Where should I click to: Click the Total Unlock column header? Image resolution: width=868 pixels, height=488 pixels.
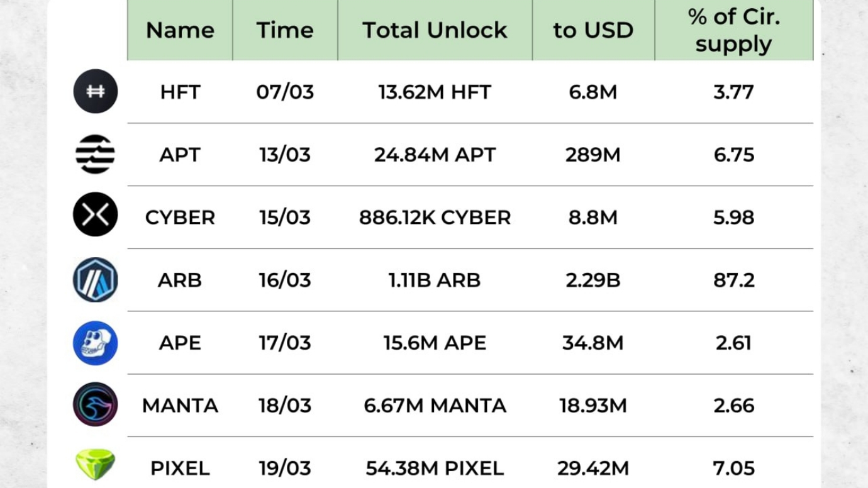point(435,30)
